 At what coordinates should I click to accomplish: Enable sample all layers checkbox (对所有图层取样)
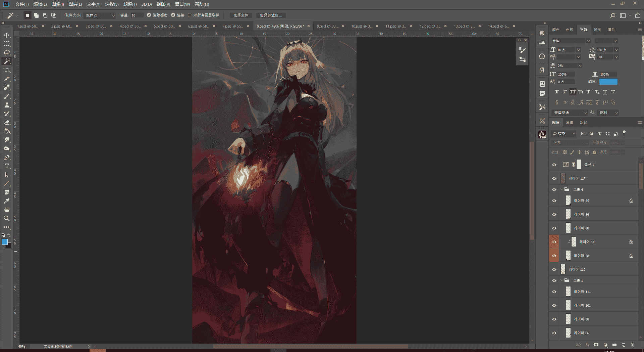click(190, 15)
